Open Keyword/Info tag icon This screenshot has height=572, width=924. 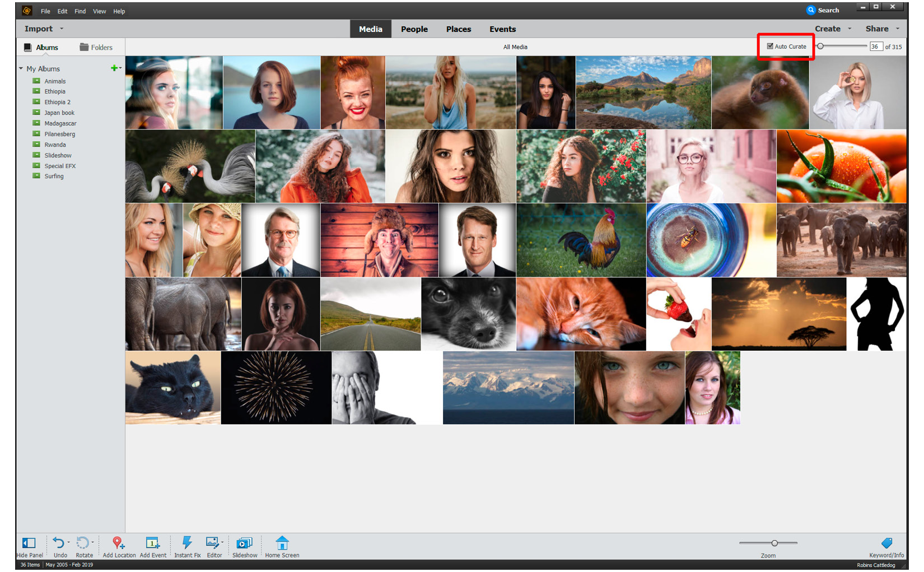tap(886, 543)
